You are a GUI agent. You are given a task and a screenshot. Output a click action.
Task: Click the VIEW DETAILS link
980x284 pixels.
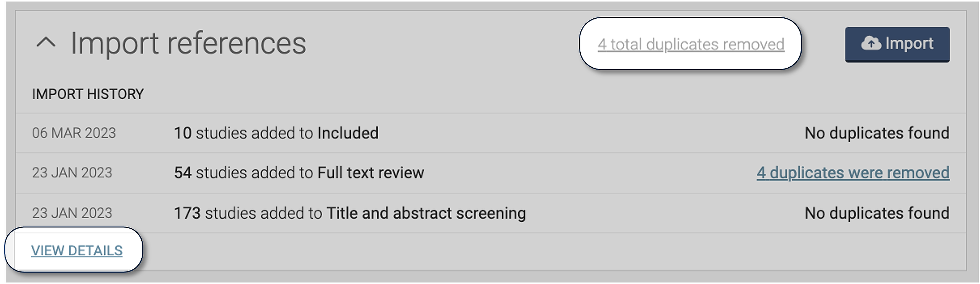(x=77, y=250)
